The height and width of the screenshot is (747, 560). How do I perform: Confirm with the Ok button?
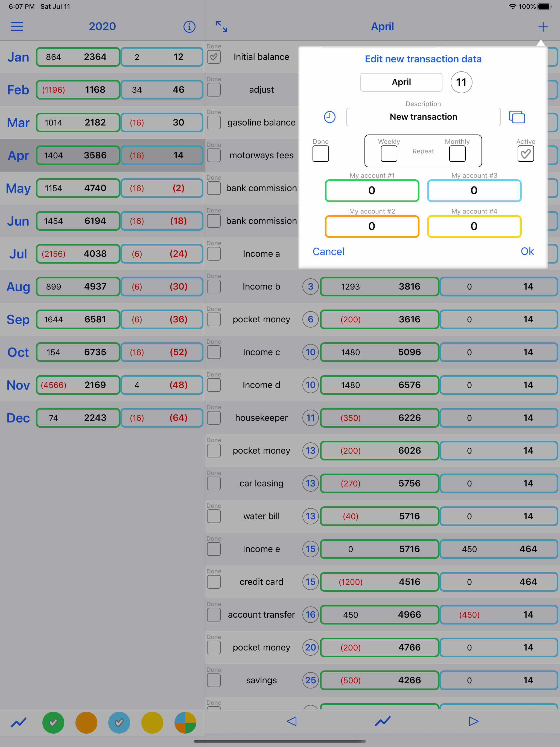pos(527,251)
